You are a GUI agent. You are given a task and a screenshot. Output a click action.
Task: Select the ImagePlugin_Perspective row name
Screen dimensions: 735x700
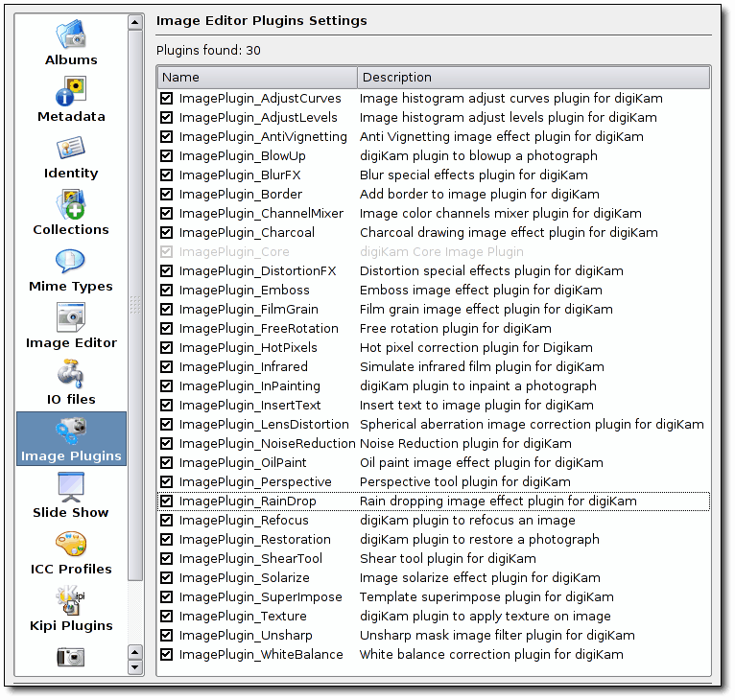click(x=255, y=482)
